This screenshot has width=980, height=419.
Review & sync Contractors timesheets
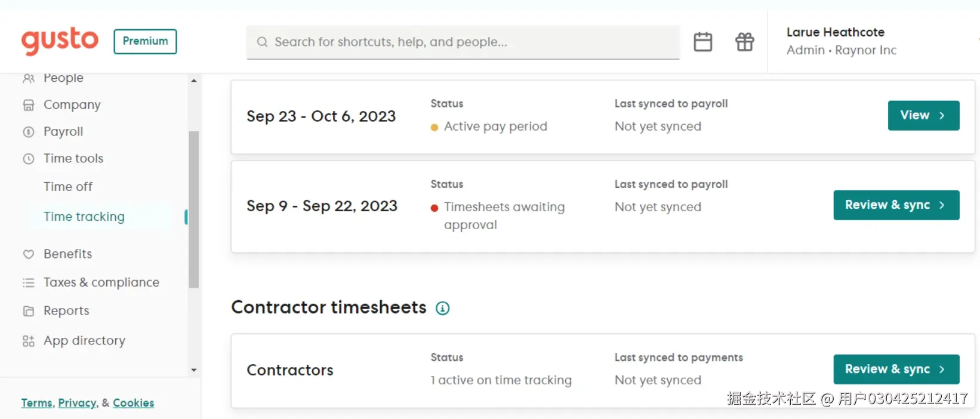895,369
